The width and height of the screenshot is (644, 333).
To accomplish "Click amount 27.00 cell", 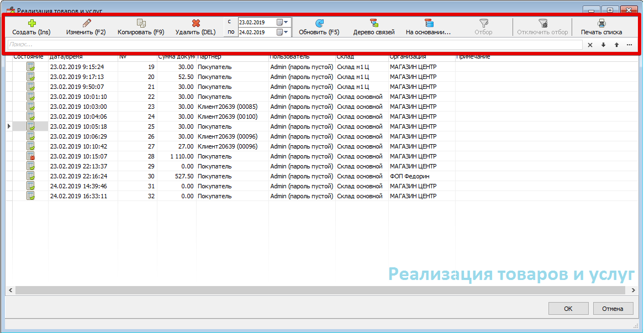I will [x=177, y=146].
